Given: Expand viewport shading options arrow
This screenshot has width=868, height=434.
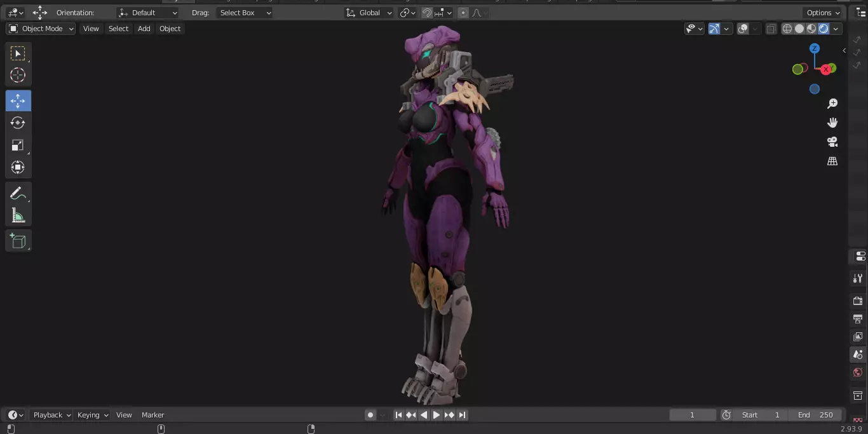Looking at the screenshot, I should click(x=836, y=29).
